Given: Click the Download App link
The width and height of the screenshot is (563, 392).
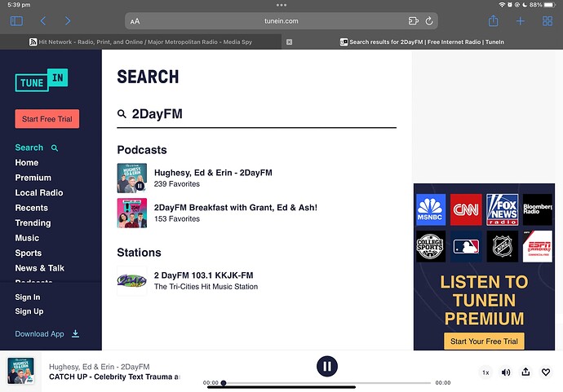Looking at the screenshot, I should pos(39,334).
